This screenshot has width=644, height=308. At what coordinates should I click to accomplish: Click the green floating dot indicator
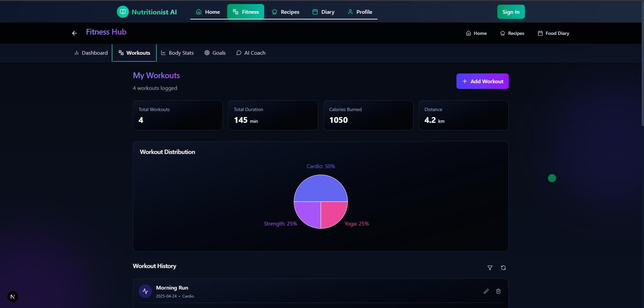point(552,178)
